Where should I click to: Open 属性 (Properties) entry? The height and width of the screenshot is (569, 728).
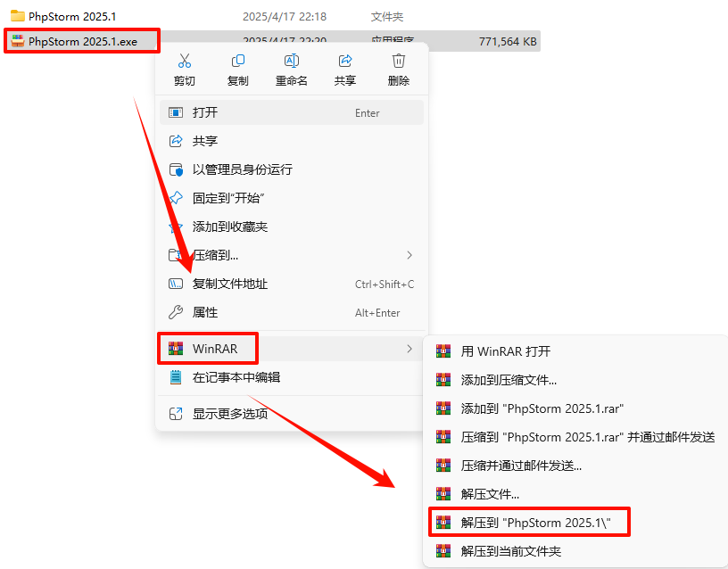point(292,312)
